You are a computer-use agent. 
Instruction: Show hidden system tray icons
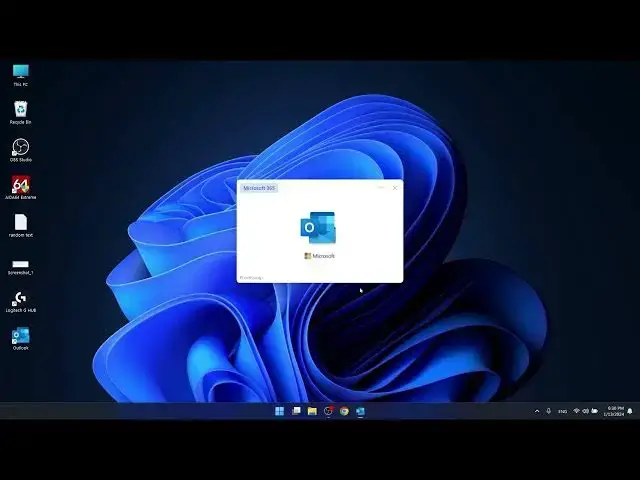coord(537,411)
